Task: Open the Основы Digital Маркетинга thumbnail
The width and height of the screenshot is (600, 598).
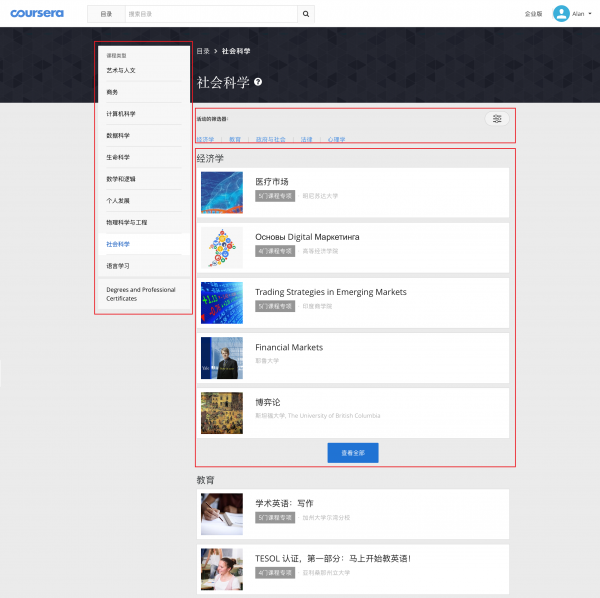Action: (x=222, y=248)
